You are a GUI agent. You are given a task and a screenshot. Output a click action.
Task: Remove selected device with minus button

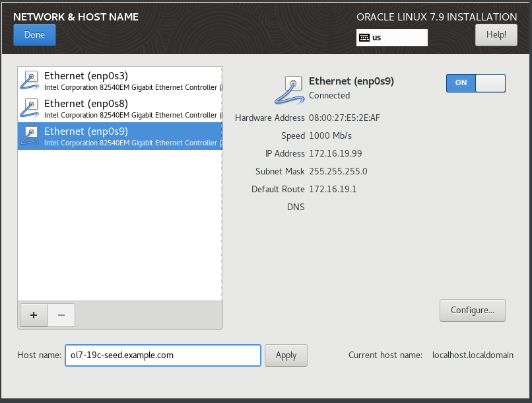pos(61,315)
